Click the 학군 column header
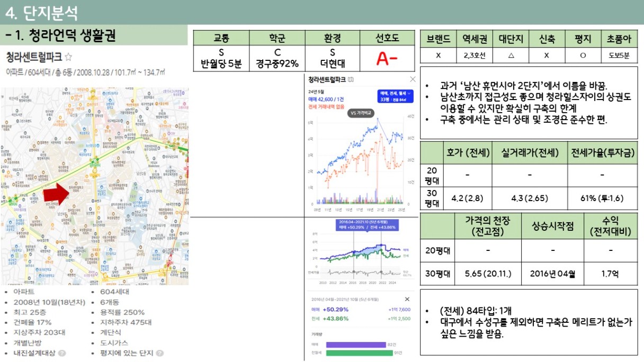 [x=276, y=38]
